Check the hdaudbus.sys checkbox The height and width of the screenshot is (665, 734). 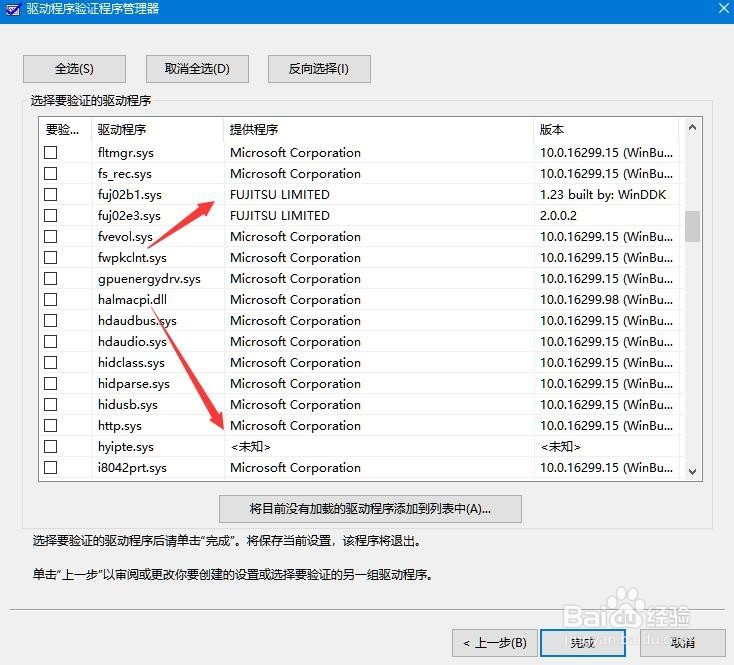click(x=51, y=321)
